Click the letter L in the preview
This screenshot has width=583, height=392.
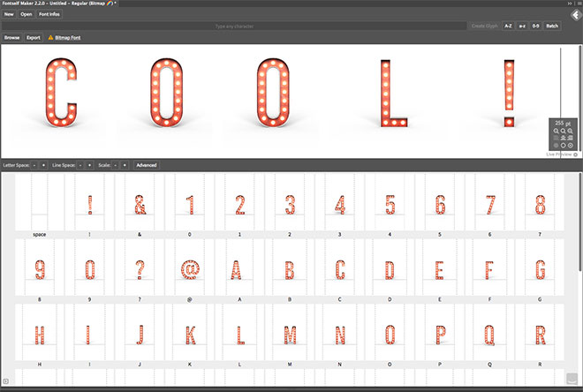(394, 93)
